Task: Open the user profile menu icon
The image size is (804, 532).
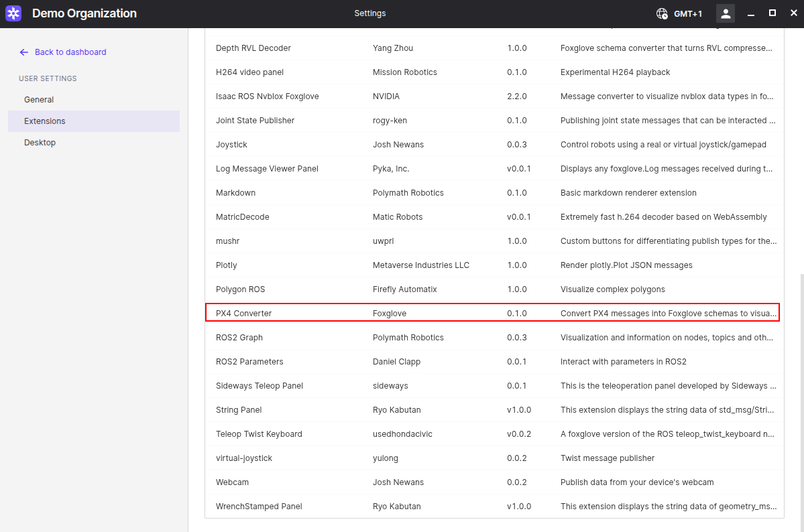Action: [x=725, y=14]
